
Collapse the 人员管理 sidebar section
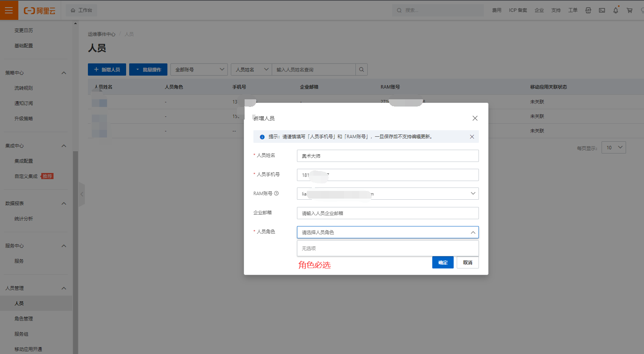coord(64,288)
